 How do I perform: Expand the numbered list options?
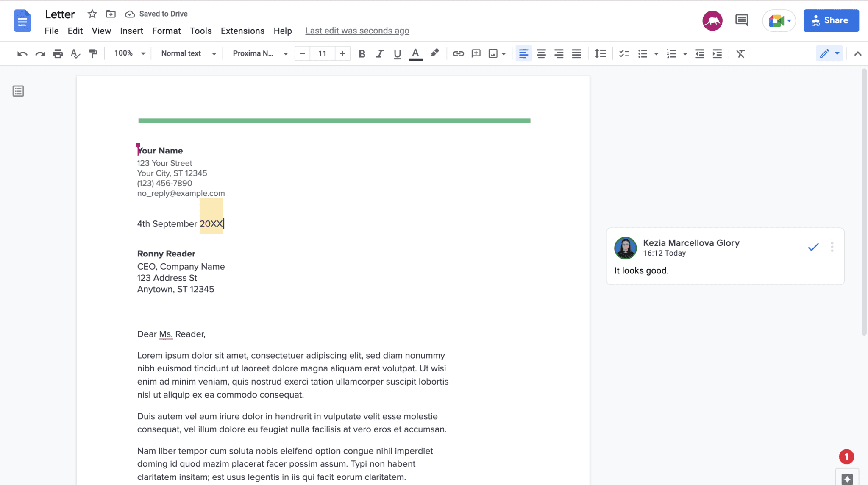[x=685, y=53]
